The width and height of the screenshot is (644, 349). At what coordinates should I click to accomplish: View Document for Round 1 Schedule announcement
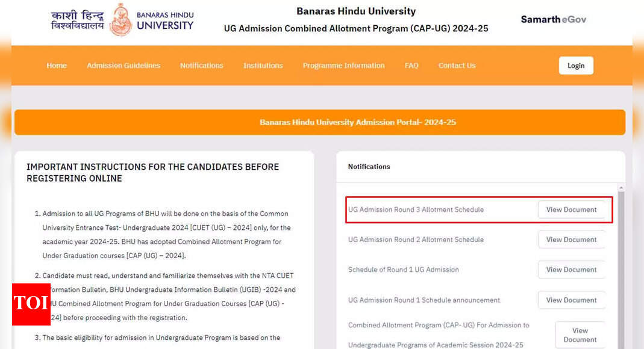point(571,300)
